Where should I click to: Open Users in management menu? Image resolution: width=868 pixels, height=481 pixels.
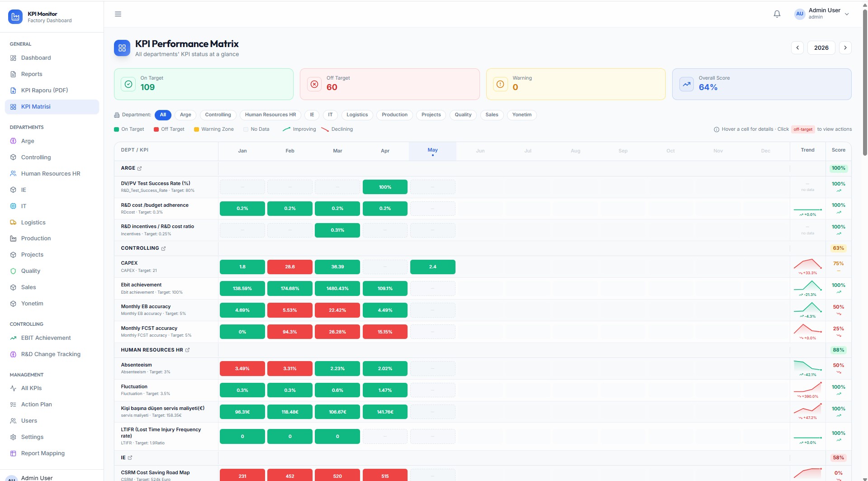pyautogui.click(x=52, y=421)
